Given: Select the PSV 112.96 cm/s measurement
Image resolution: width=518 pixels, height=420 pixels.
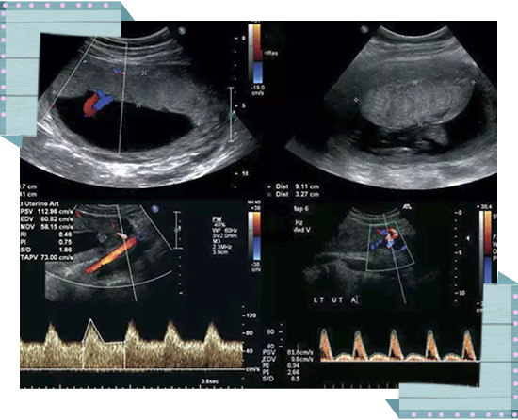Looking at the screenshot, I should coord(47,211).
